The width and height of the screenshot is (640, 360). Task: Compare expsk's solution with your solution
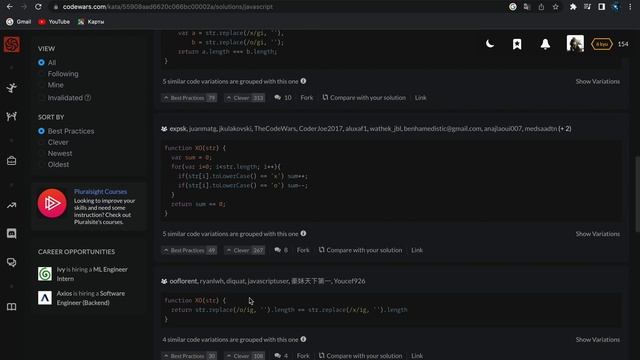[x=360, y=250]
